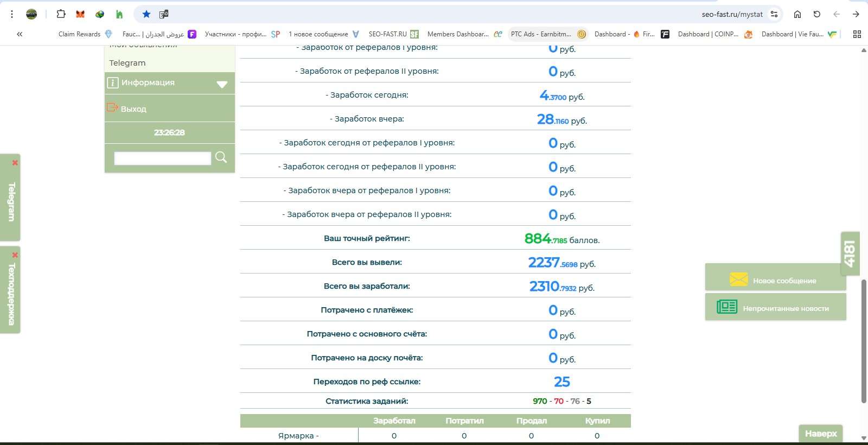Click the browser Extensions puzzle icon

point(61,14)
